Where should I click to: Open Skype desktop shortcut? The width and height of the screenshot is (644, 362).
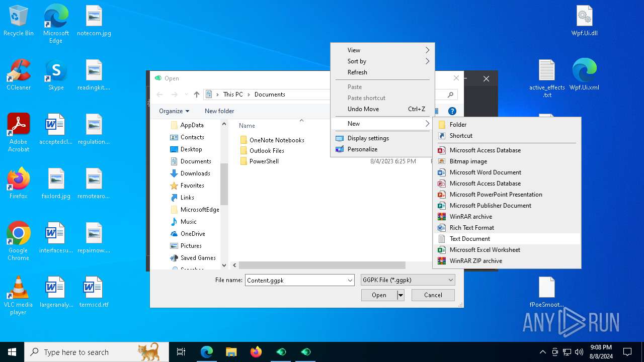(56, 75)
